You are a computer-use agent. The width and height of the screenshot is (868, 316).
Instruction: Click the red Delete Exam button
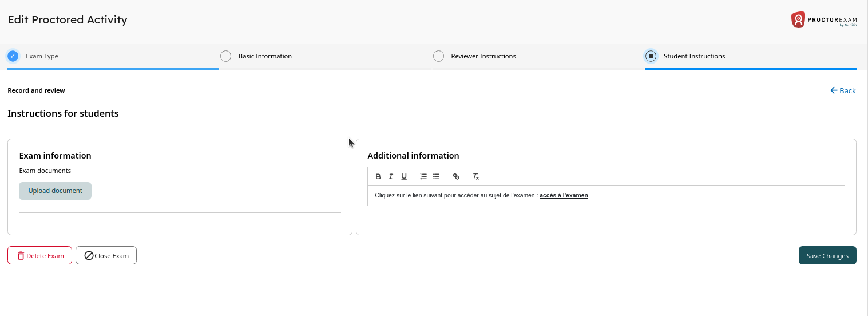click(39, 255)
